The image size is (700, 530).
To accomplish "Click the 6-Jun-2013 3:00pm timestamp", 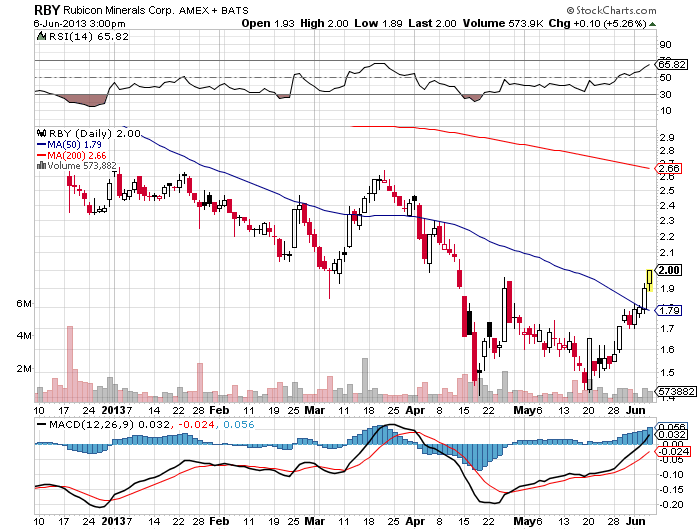I will coord(79,23).
